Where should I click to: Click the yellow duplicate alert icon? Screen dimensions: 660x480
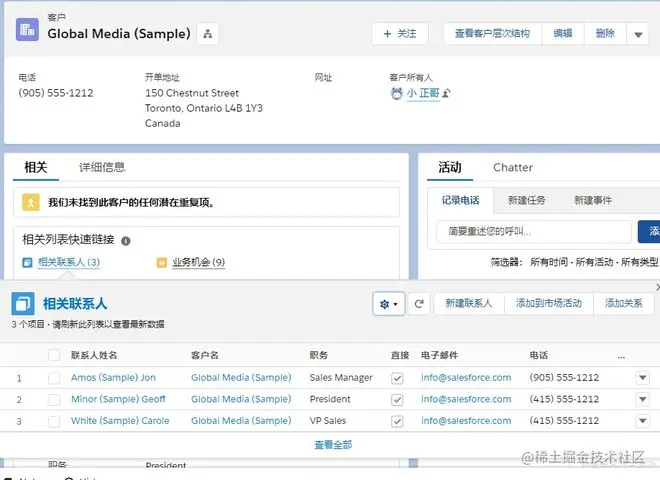click(x=31, y=203)
